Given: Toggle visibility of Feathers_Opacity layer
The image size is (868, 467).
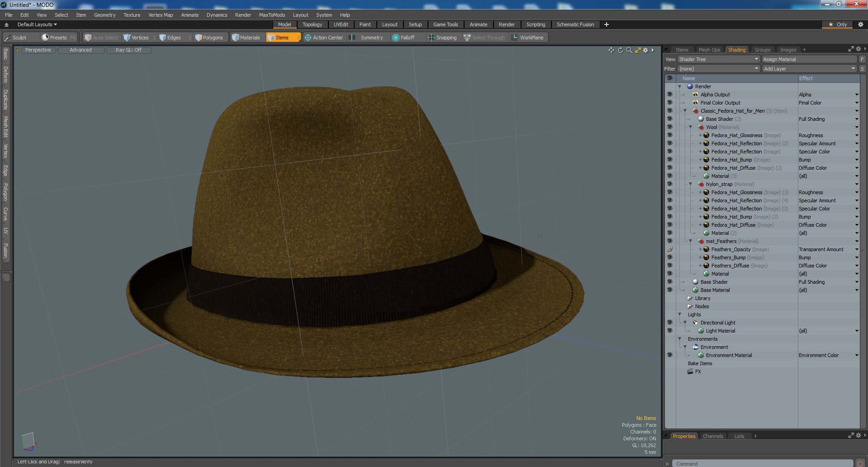Looking at the screenshot, I should 669,249.
